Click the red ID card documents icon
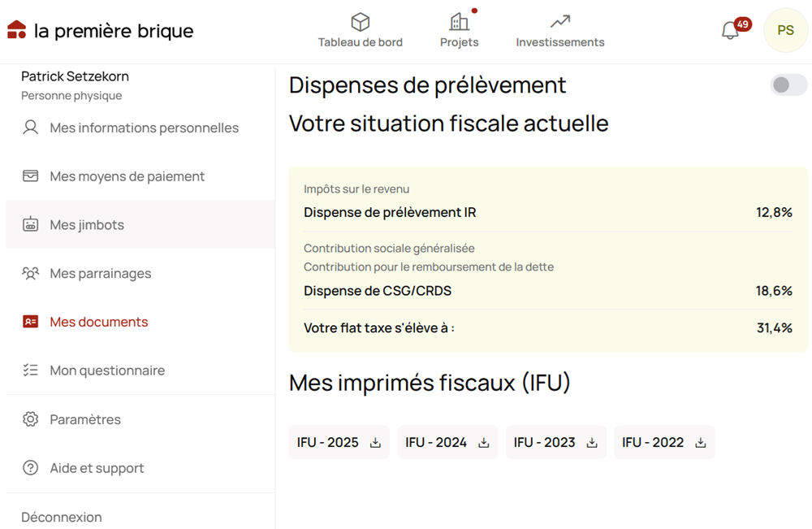 [31, 322]
